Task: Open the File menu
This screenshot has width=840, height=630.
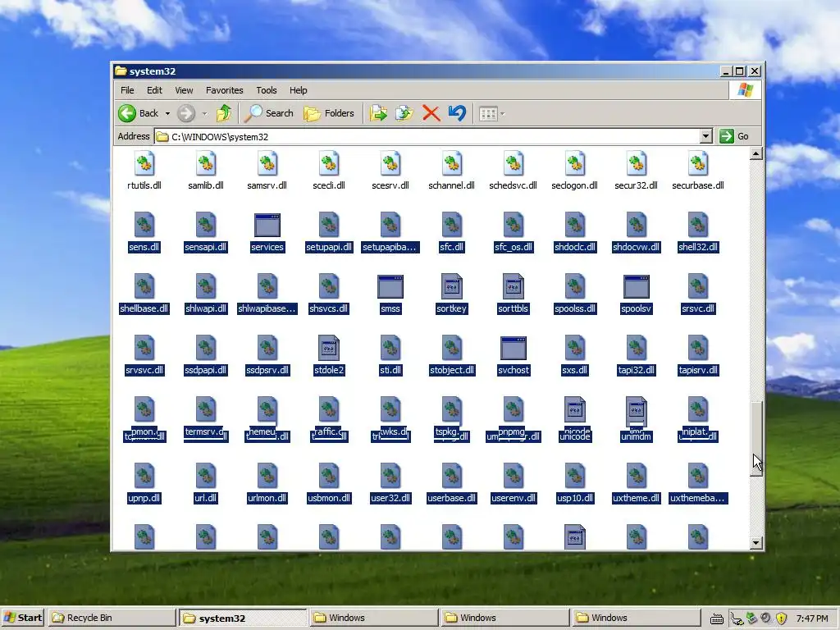Action: point(127,90)
